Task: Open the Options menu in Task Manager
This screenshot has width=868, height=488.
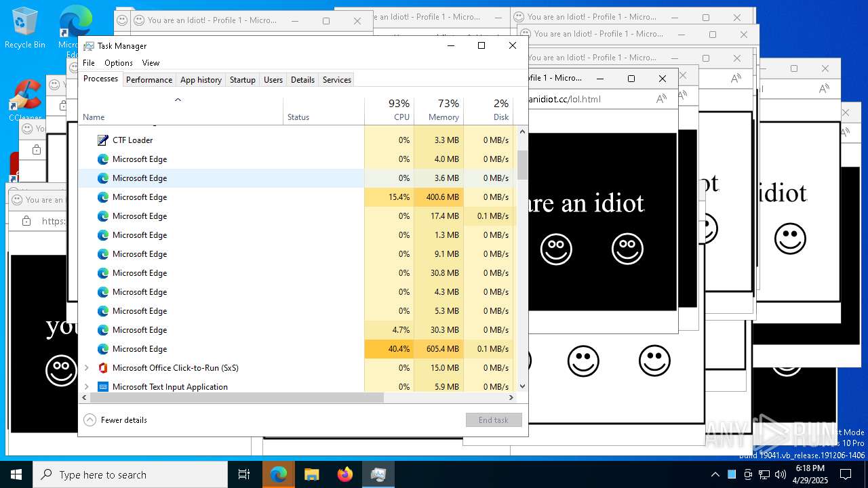Action: (119, 63)
